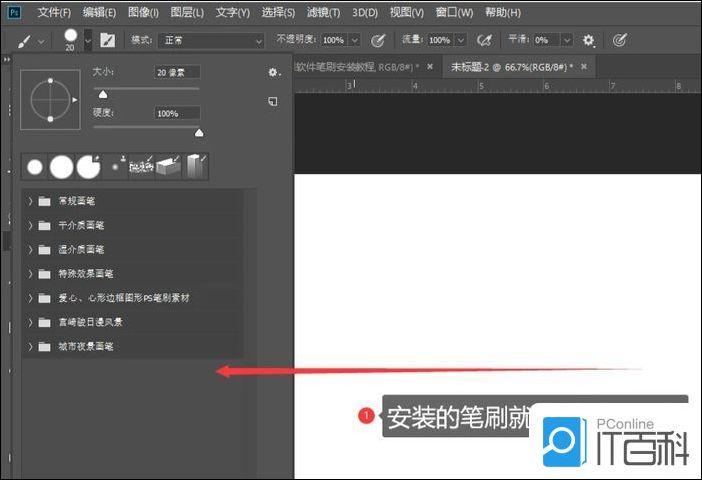
Task: Click the create new brush preset icon
Action: 273,102
